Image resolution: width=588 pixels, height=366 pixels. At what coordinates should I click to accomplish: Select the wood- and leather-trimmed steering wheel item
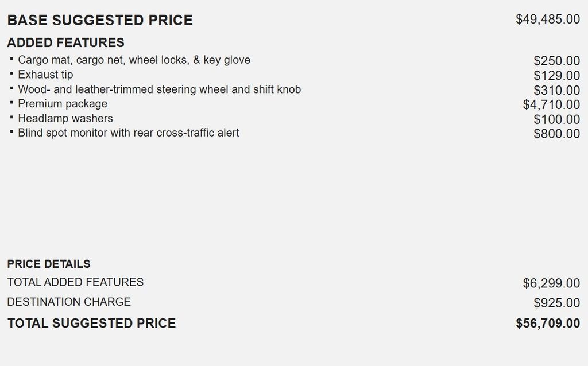[x=159, y=89]
